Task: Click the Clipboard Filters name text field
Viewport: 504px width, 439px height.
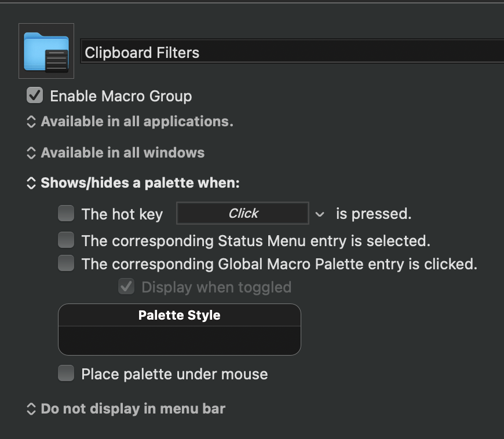Action: pos(292,51)
